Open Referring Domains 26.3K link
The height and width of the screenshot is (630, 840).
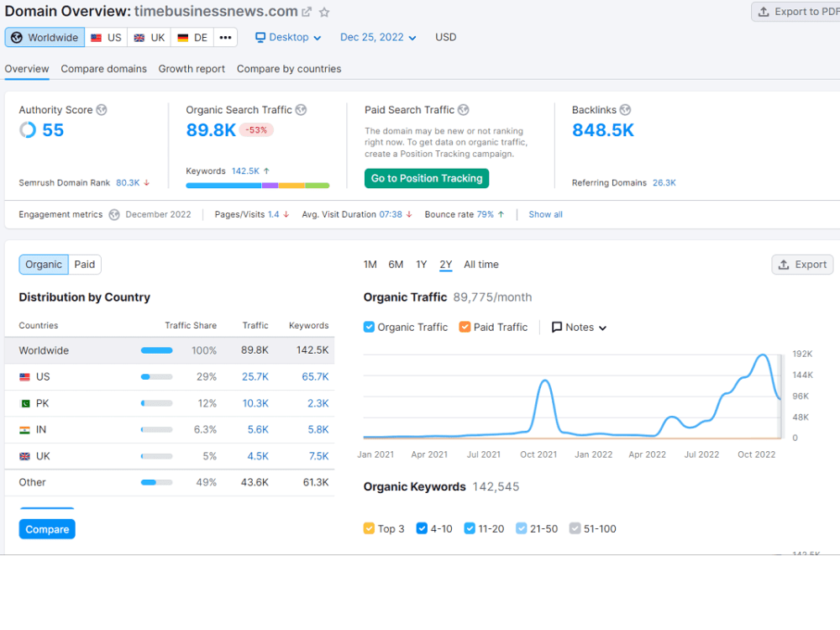coord(664,182)
